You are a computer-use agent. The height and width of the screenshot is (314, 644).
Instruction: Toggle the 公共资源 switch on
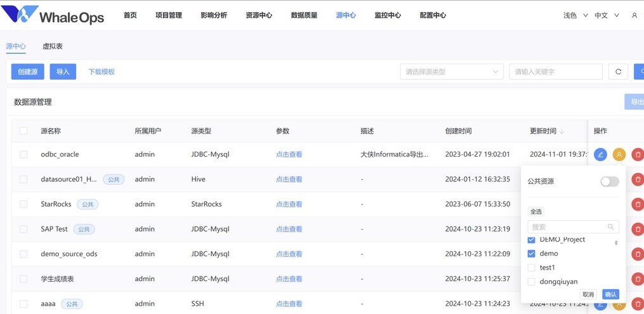609,181
